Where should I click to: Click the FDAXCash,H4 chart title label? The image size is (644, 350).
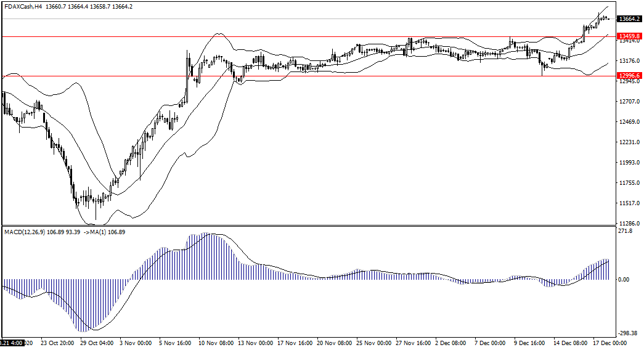26,6
